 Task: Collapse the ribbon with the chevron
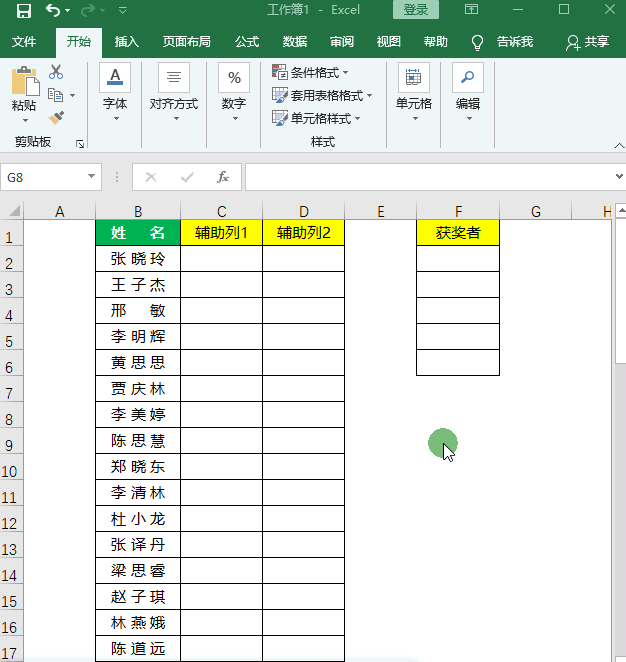click(x=619, y=146)
